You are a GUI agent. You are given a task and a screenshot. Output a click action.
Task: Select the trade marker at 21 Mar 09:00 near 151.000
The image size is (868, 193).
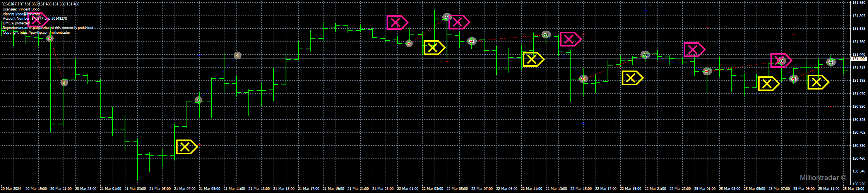point(199,100)
